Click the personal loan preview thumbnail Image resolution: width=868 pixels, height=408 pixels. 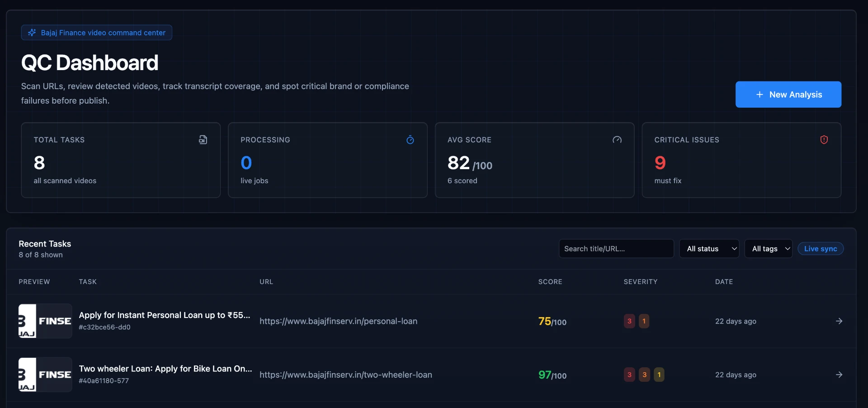[x=45, y=321]
